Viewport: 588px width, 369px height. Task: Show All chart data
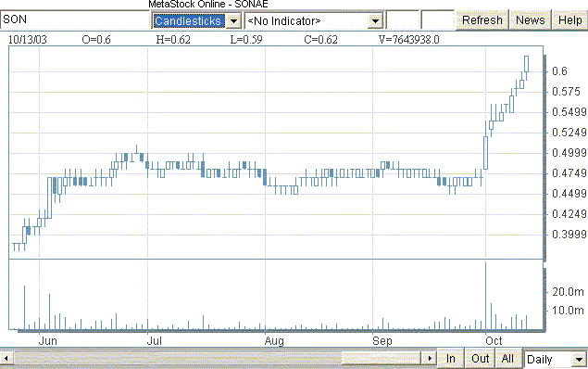coord(507,359)
